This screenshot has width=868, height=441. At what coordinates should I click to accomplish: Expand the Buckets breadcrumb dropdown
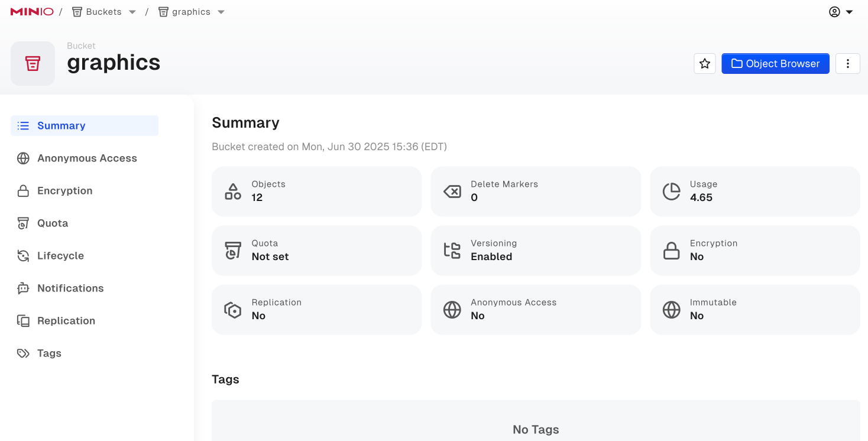pyautogui.click(x=132, y=12)
